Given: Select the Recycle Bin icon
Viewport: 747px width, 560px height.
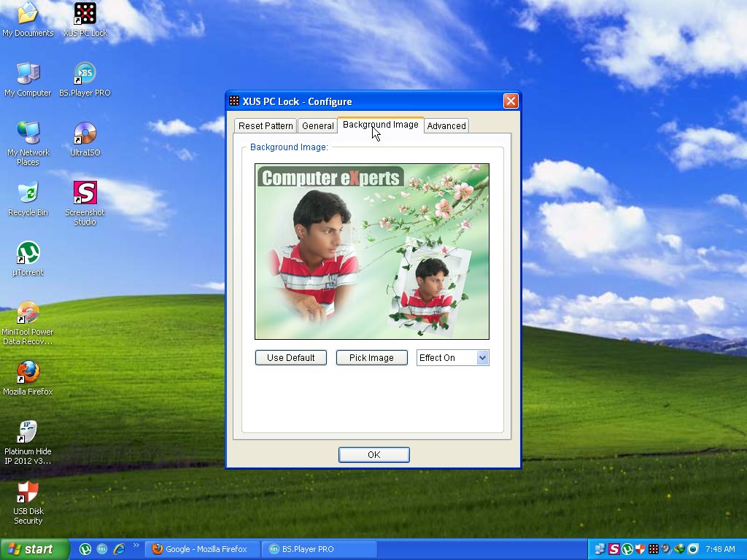Looking at the screenshot, I should click(28, 198).
